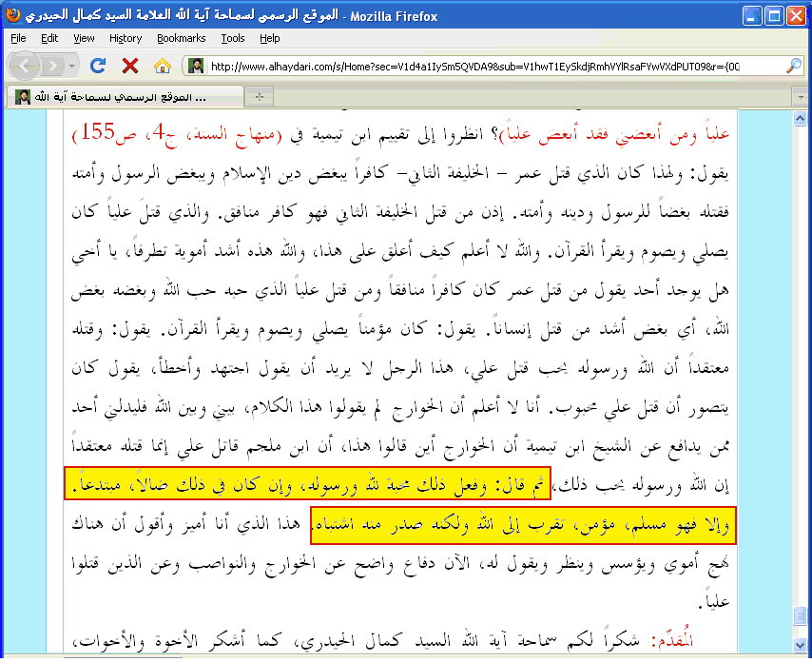Click the Firefox logo in title bar

pyautogui.click(x=13, y=15)
